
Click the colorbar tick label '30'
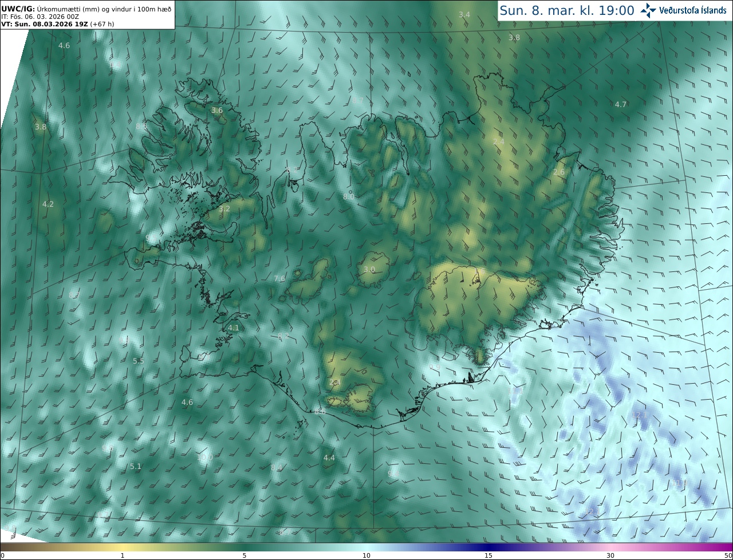610,555
